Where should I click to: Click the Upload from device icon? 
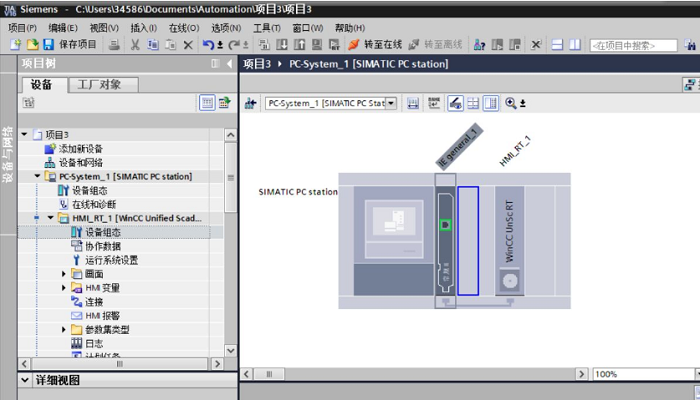(x=299, y=45)
